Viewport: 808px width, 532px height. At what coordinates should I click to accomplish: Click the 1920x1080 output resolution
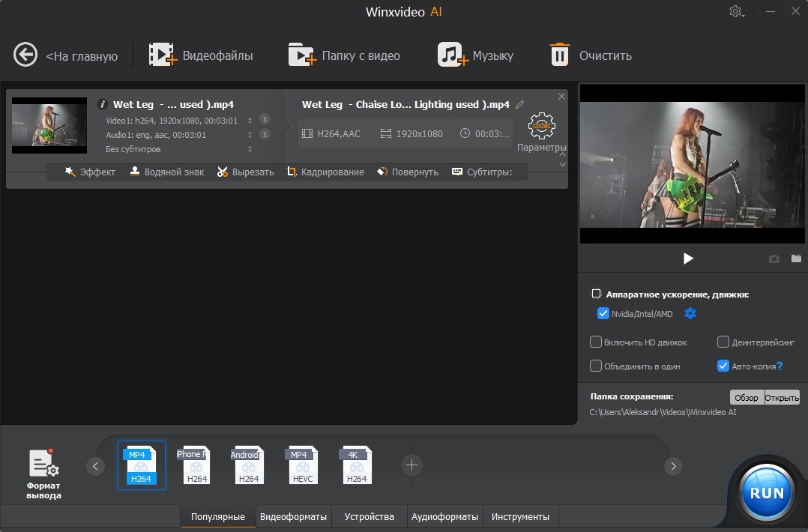click(411, 134)
